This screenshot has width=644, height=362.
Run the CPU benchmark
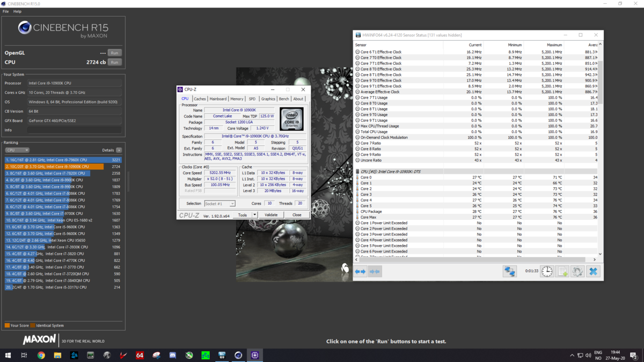pos(114,62)
